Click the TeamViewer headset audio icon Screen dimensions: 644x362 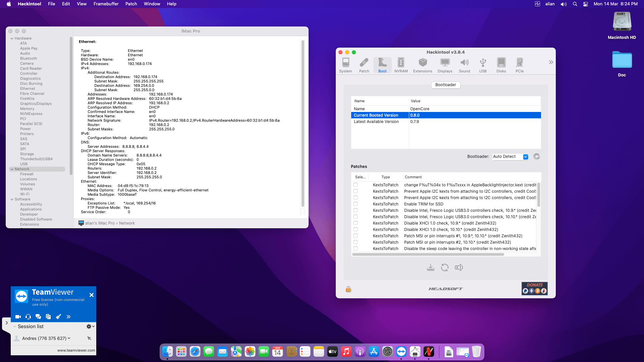(x=28, y=317)
